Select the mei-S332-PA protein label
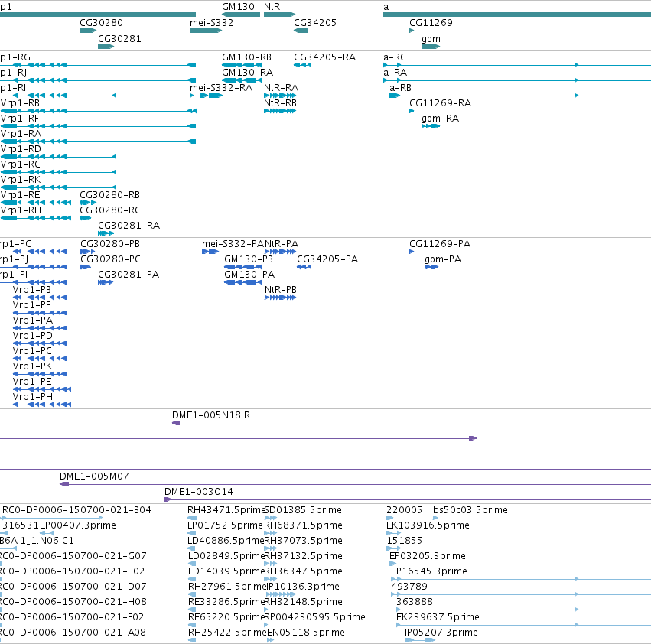Image resolution: width=651 pixels, height=644 pixels. coord(233,244)
